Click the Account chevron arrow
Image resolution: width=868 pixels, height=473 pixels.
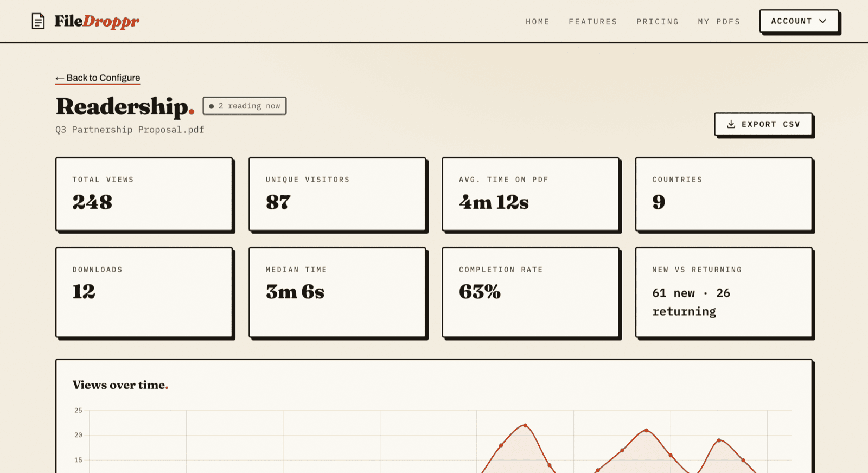point(822,21)
